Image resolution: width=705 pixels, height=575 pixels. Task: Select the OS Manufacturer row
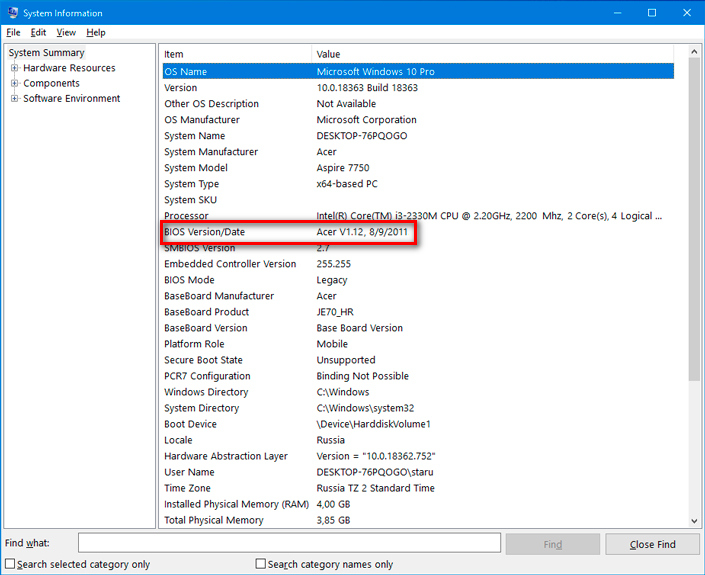[418, 120]
